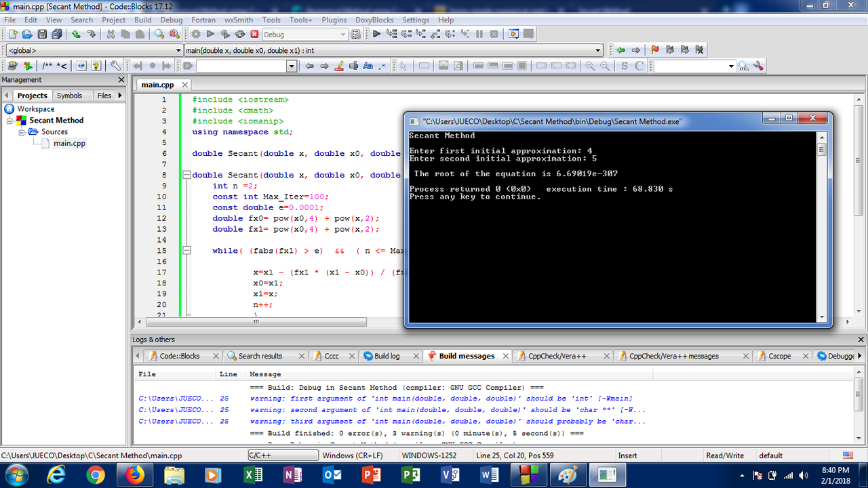Collapse the Sources folder in the project tree
This screenshot has height=488, width=868.
coord(20,131)
